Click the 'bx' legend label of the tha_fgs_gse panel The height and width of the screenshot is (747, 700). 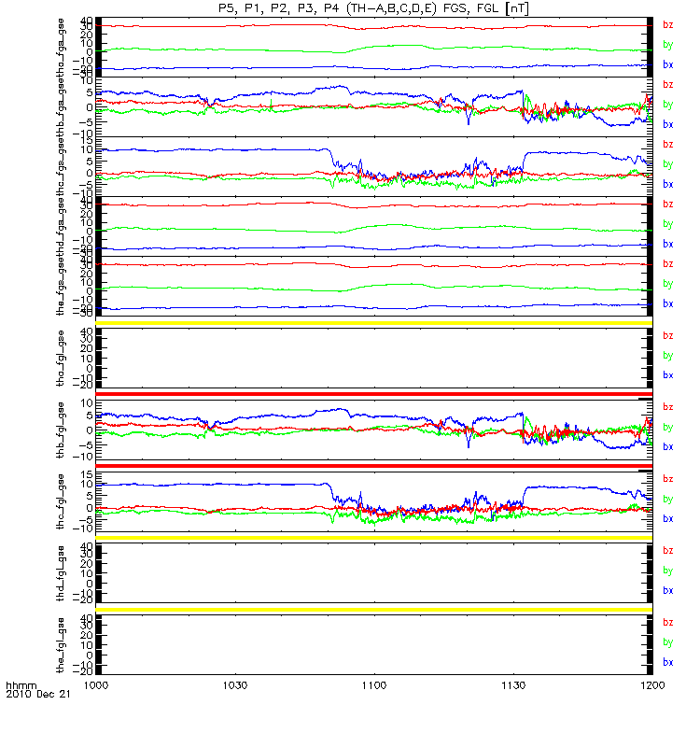667,64
